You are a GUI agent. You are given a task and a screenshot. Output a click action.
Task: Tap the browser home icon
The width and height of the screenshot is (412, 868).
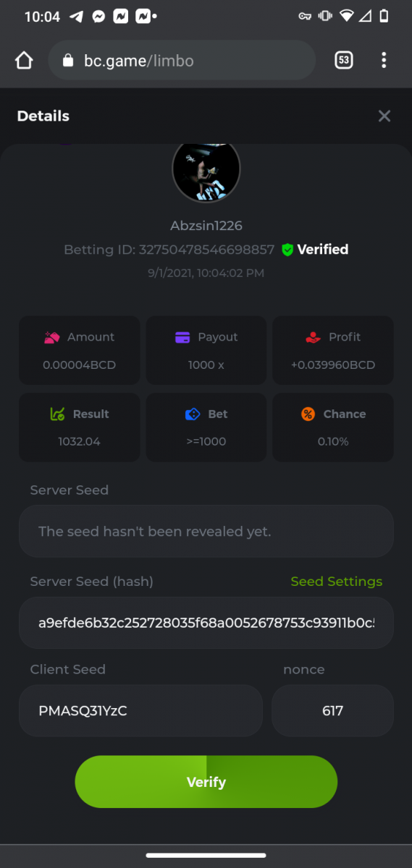pos(25,60)
